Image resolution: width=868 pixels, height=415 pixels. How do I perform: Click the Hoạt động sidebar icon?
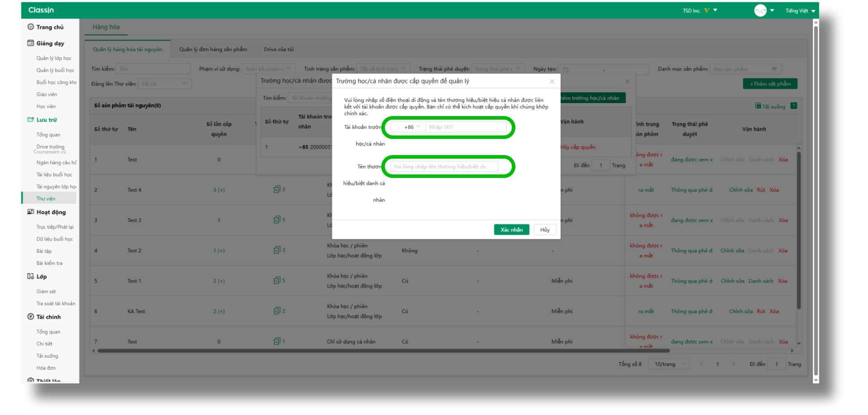click(30, 212)
